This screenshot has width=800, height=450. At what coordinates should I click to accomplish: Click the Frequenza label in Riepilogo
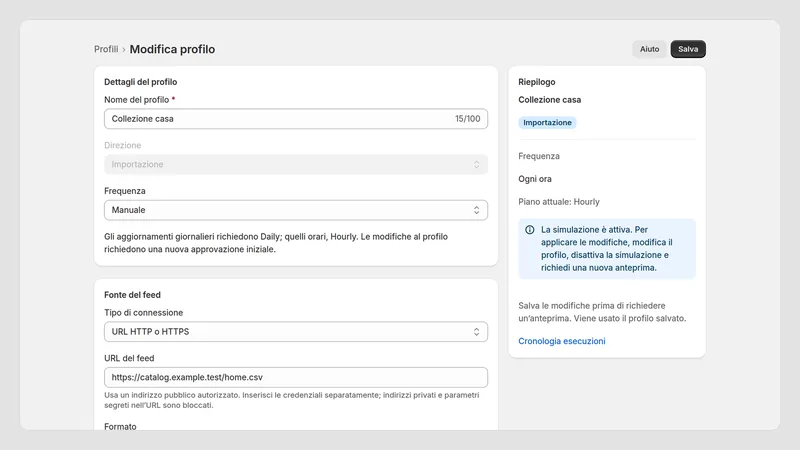pyautogui.click(x=539, y=156)
